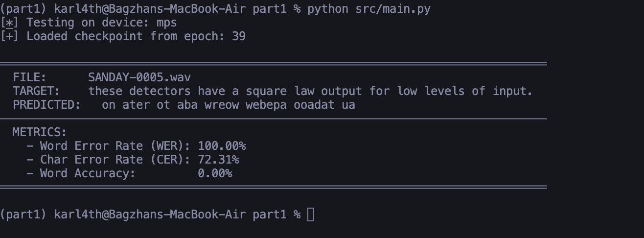
Task: Click the SANDAY-0005.wav file name
Action: [139, 77]
